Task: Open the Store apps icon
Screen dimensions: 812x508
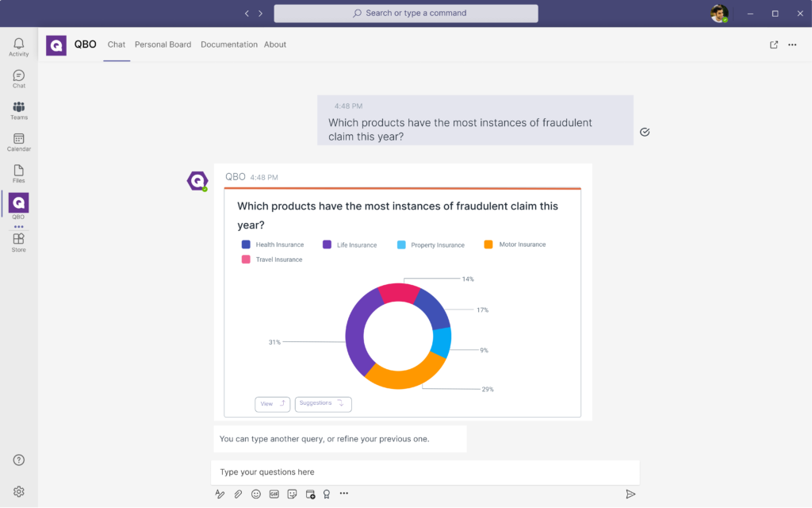Action: point(18,242)
